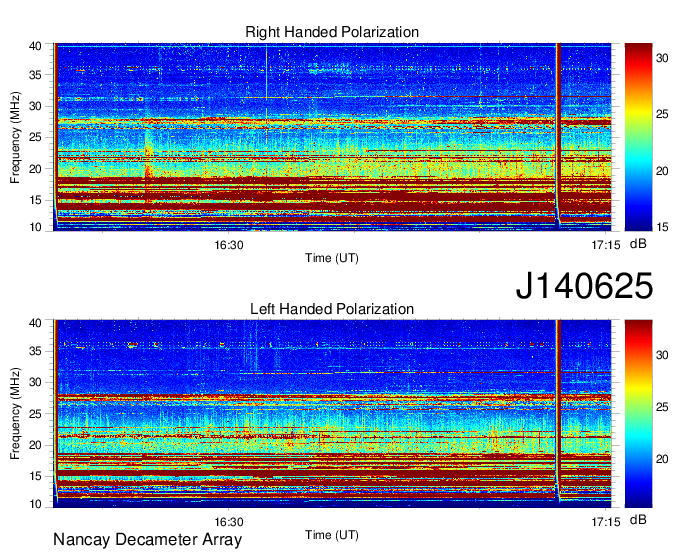Click the dB unit label beside top color bar
Screen dimensions: 680x552
click(638, 244)
